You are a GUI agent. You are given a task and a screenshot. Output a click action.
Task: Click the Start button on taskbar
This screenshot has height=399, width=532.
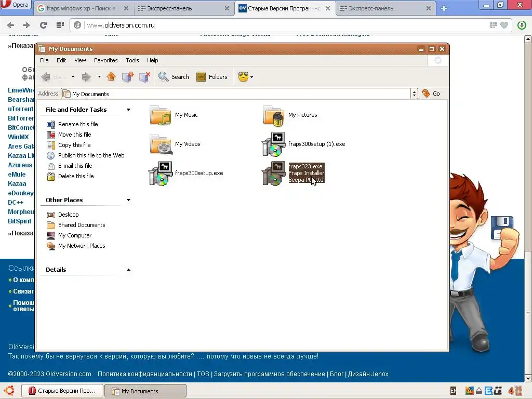click(9, 391)
